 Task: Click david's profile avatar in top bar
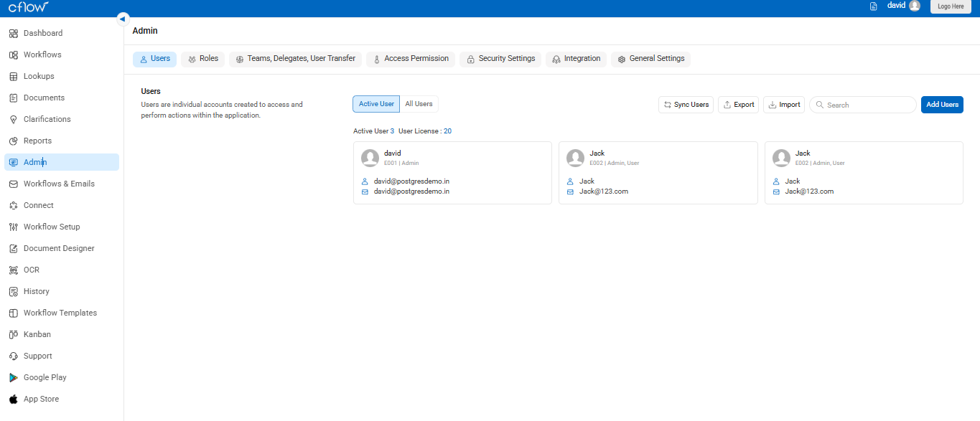pos(914,6)
